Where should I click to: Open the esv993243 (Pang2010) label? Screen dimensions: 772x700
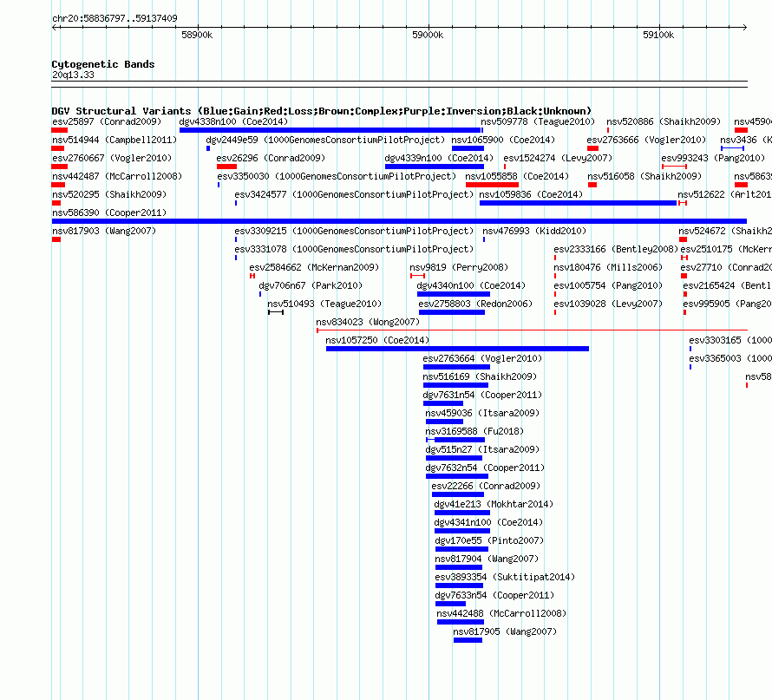click(x=713, y=158)
